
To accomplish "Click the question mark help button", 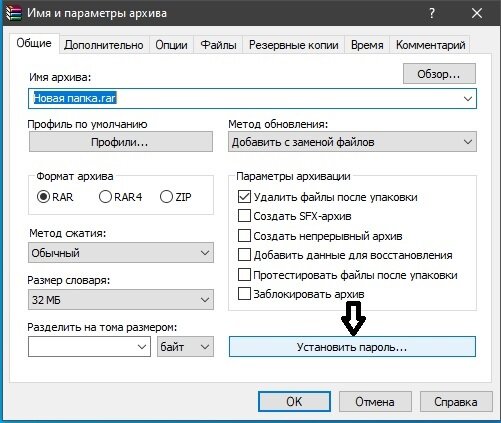I will coord(432,13).
